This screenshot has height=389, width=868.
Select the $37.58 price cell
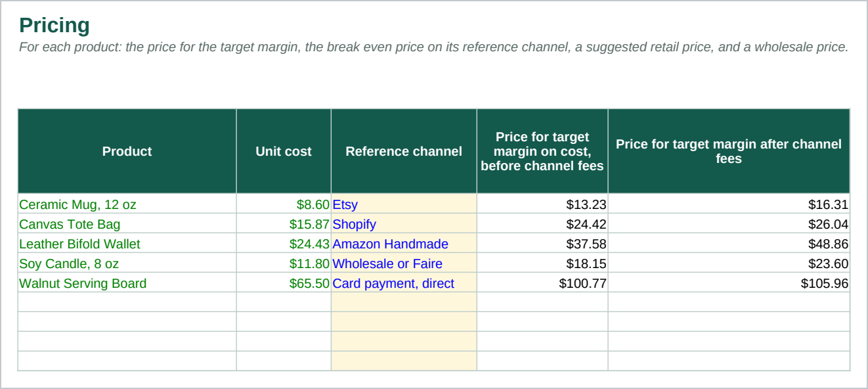point(542,243)
